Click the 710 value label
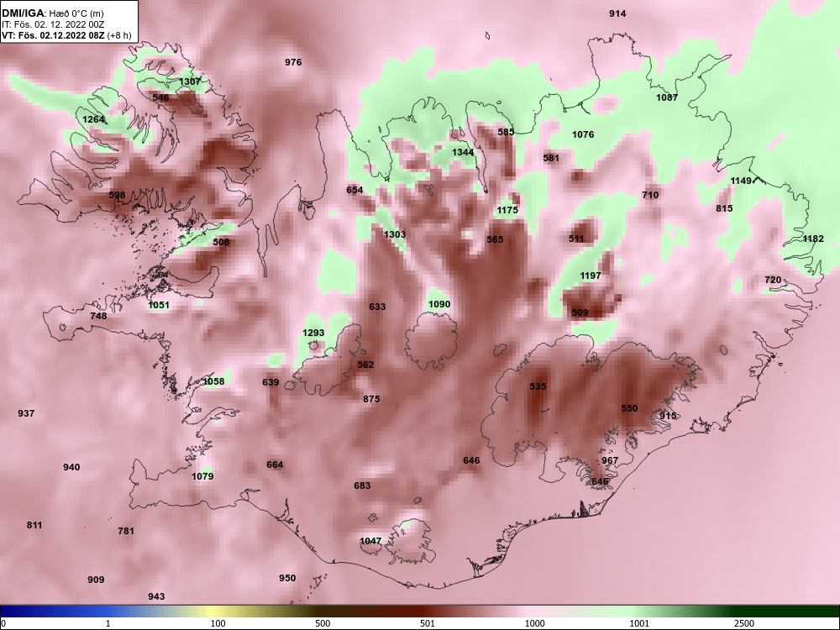 click(650, 195)
